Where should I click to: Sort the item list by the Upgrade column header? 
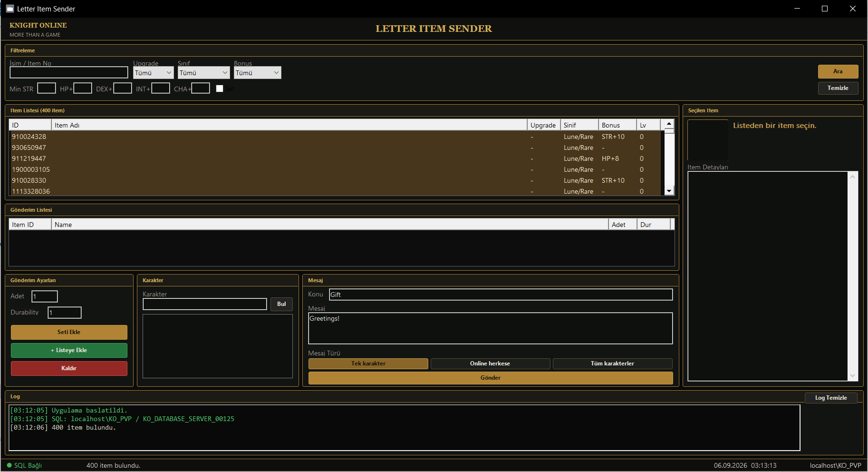pos(544,125)
